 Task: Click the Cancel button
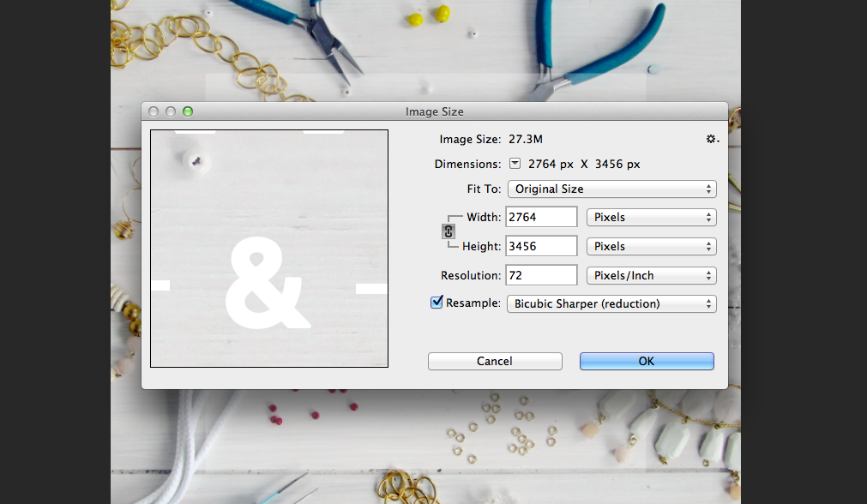[495, 361]
